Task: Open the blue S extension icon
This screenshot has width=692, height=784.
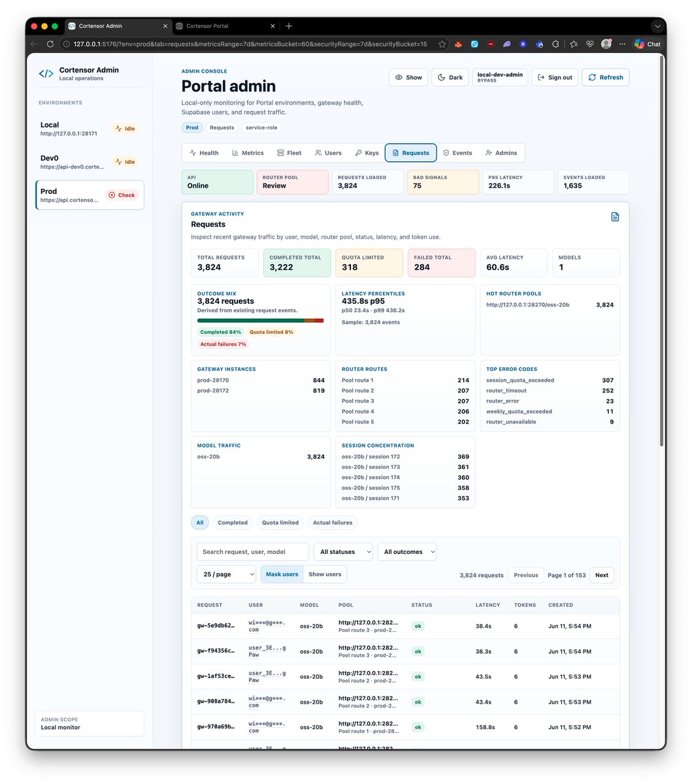Action: pyautogui.click(x=523, y=44)
